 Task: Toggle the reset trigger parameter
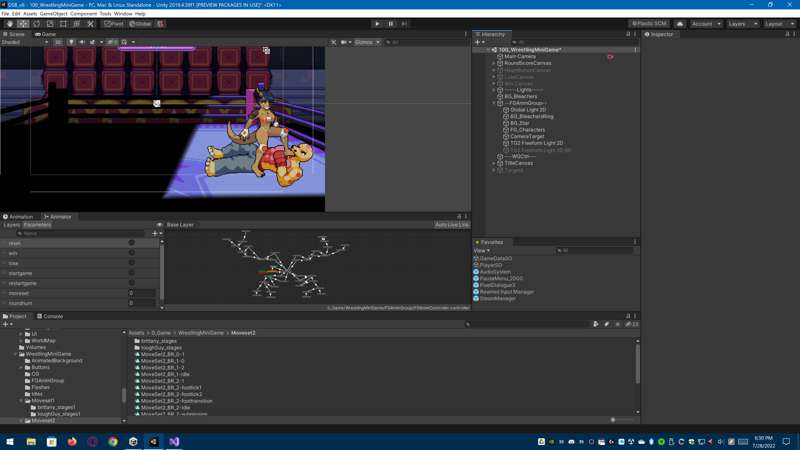click(132, 243)
